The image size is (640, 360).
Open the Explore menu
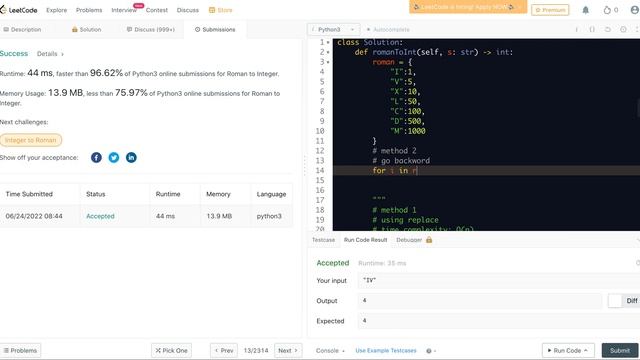56,10
